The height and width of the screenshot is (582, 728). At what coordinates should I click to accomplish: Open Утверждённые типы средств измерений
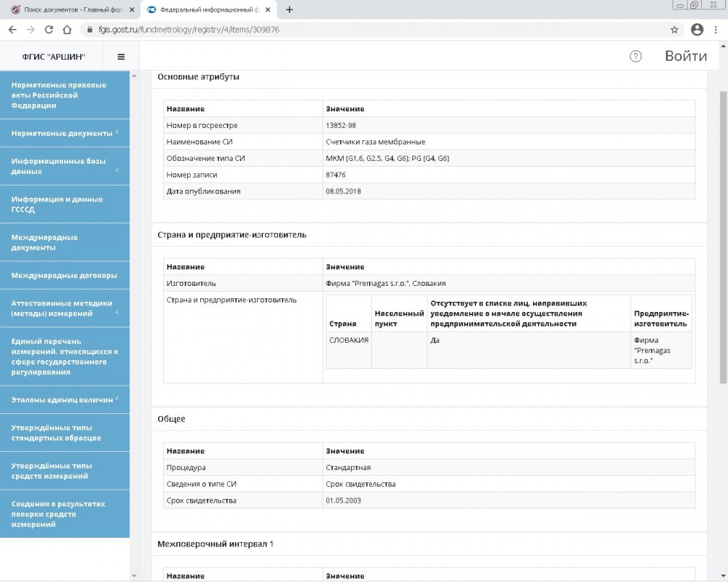pos(64,471)
